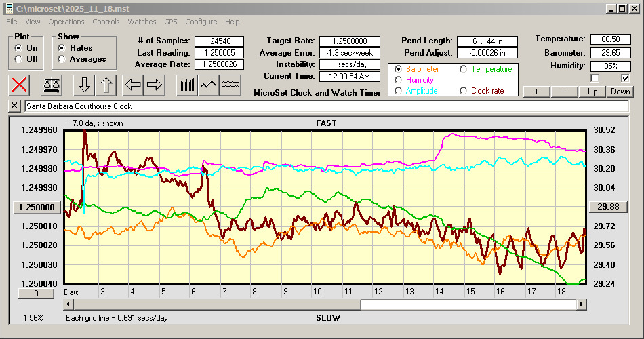Choose Averages in the Show group

click(62, 59)
